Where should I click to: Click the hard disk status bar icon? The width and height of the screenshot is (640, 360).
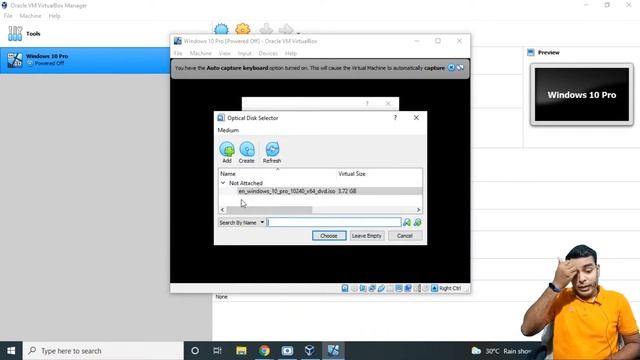(x=345, y=288)
